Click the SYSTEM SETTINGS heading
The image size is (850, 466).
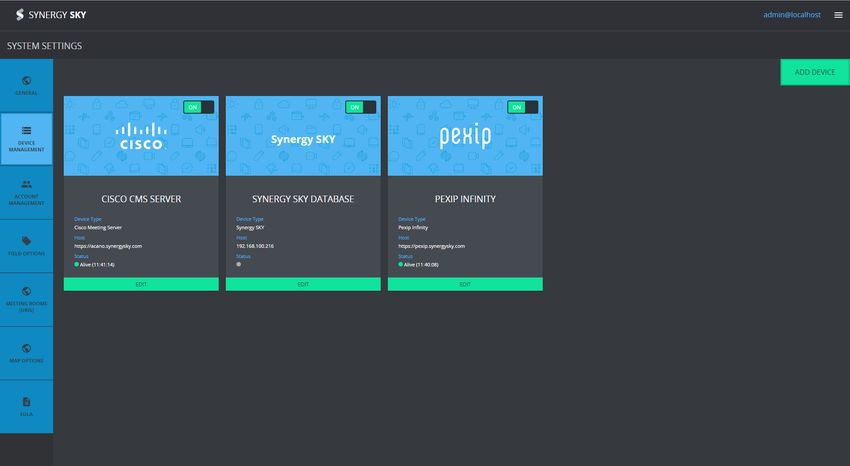(44, 46)
